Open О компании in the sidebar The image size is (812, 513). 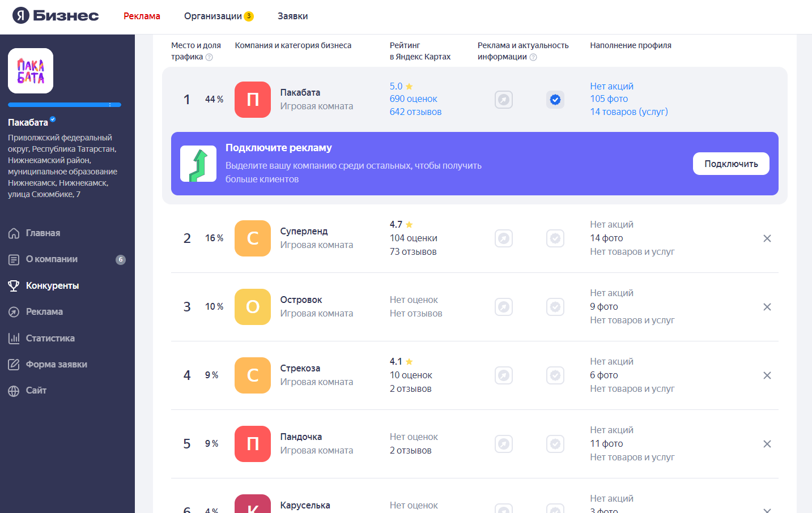point(52,259)
